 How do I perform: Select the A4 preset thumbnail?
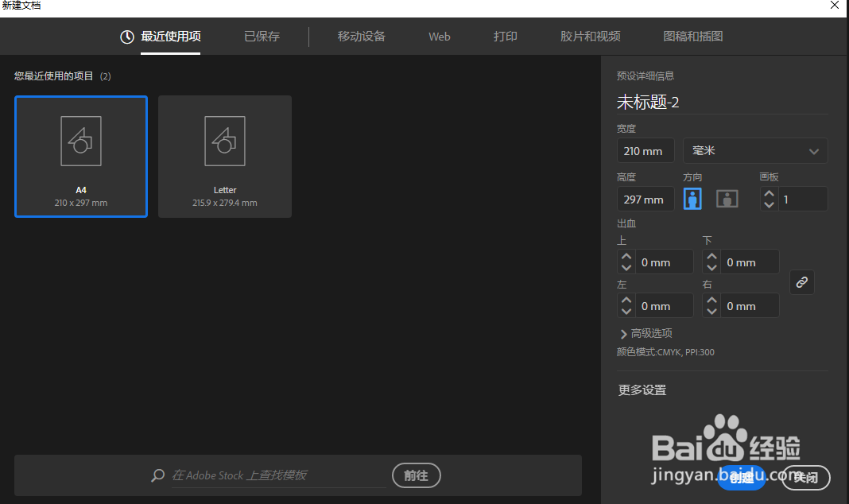[x=80, y=156]
